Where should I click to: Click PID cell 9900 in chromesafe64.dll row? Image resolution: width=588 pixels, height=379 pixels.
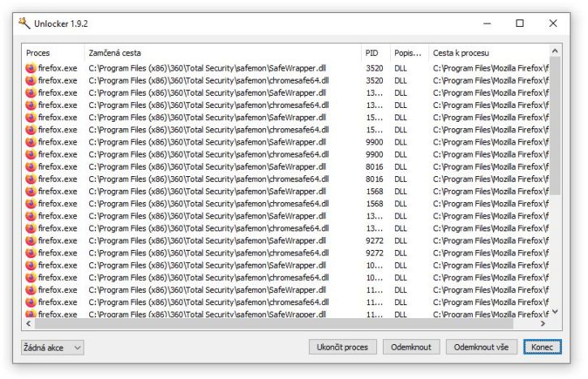(375, 154)
